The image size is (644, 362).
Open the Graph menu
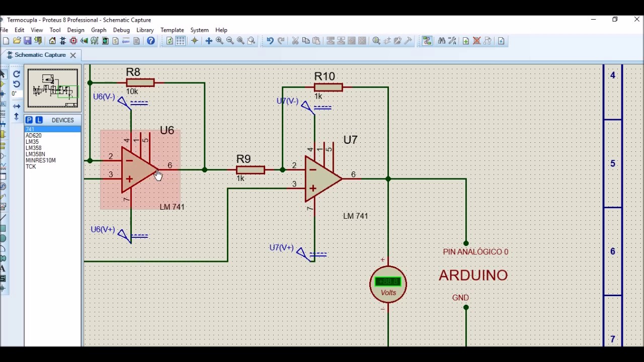coord(99,30)
